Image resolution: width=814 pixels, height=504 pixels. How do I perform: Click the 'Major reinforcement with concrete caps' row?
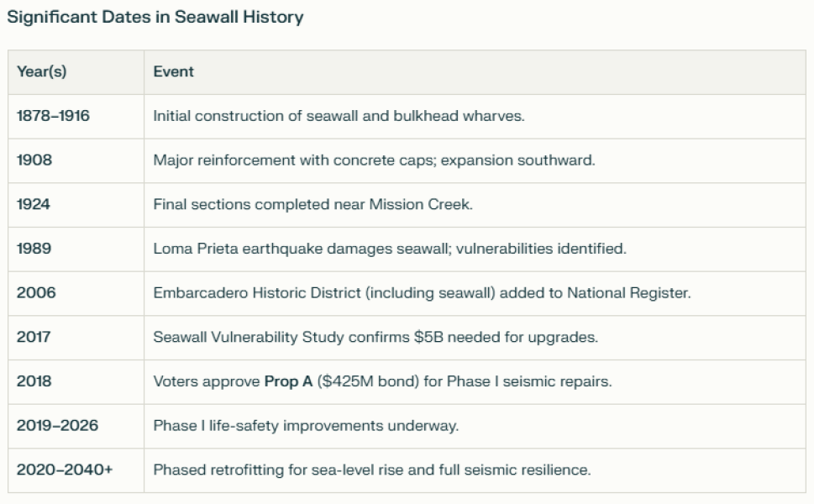click(407, 160)
